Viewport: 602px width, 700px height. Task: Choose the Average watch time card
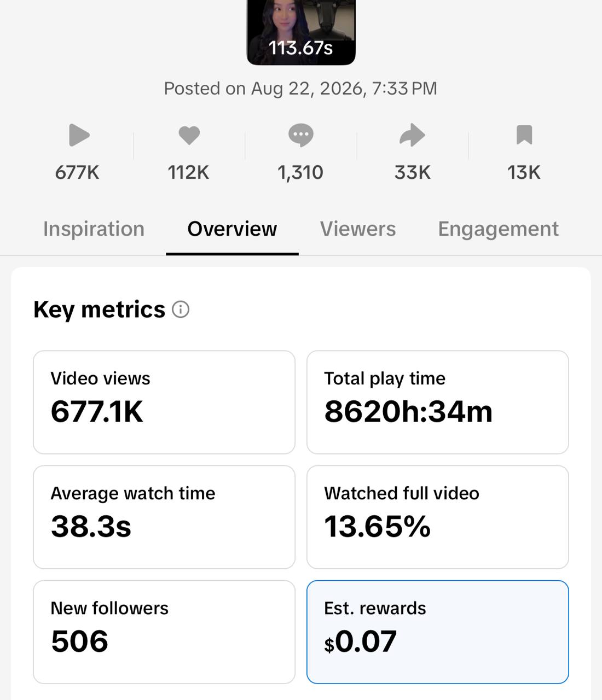(164, 517)
